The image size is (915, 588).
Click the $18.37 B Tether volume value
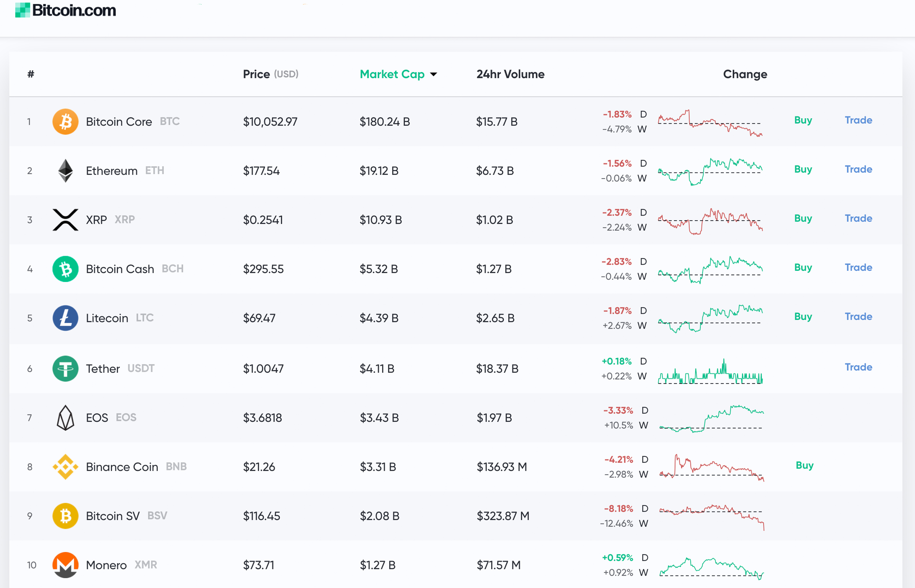pos(497,368)
